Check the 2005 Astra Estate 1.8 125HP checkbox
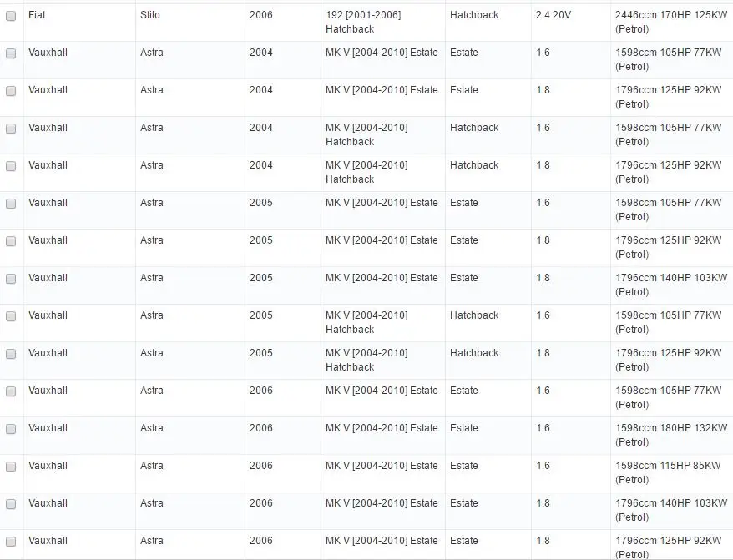Image resolution: width=733 pixels, height=560 pixels. [11, 241]
